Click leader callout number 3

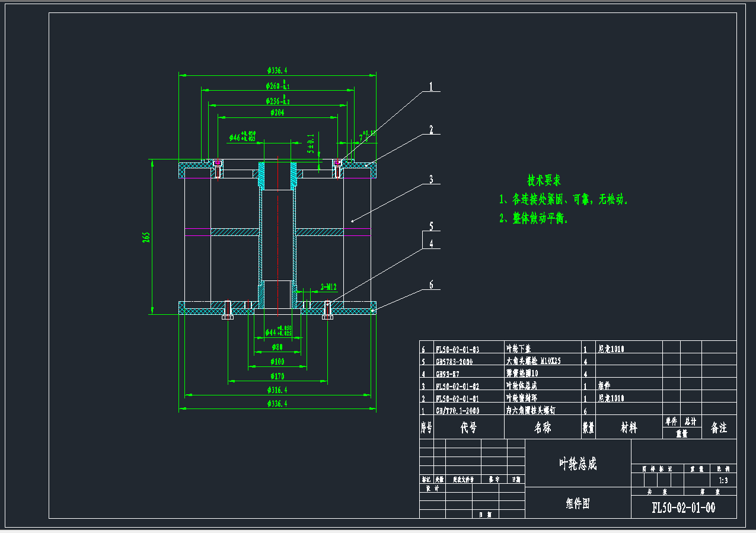432,179
